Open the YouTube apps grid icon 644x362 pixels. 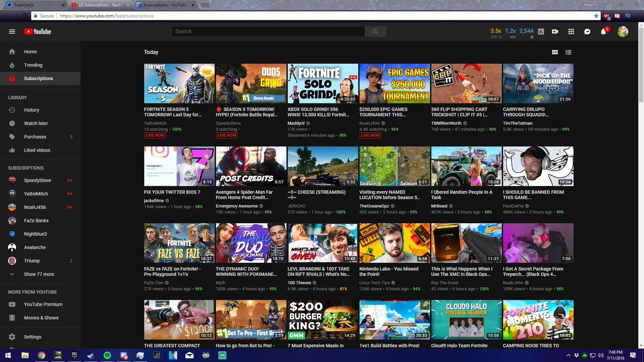pyautogui.click(x=571, y=32)
